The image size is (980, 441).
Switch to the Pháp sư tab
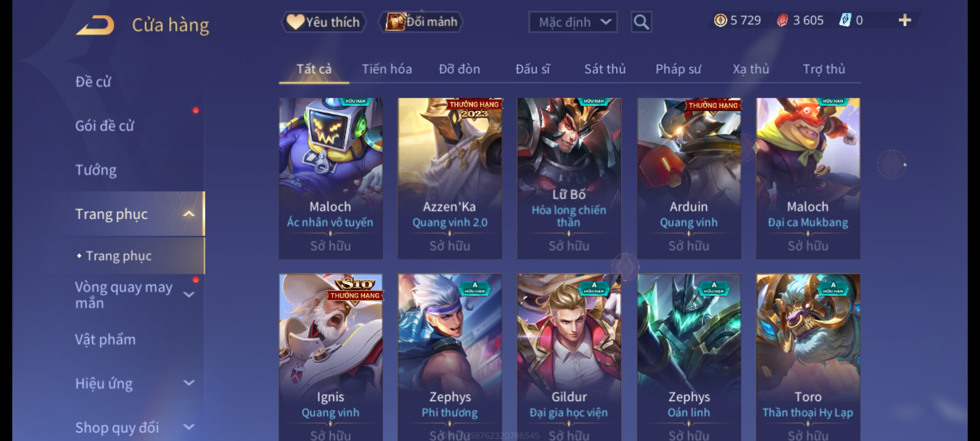point(678,69)
